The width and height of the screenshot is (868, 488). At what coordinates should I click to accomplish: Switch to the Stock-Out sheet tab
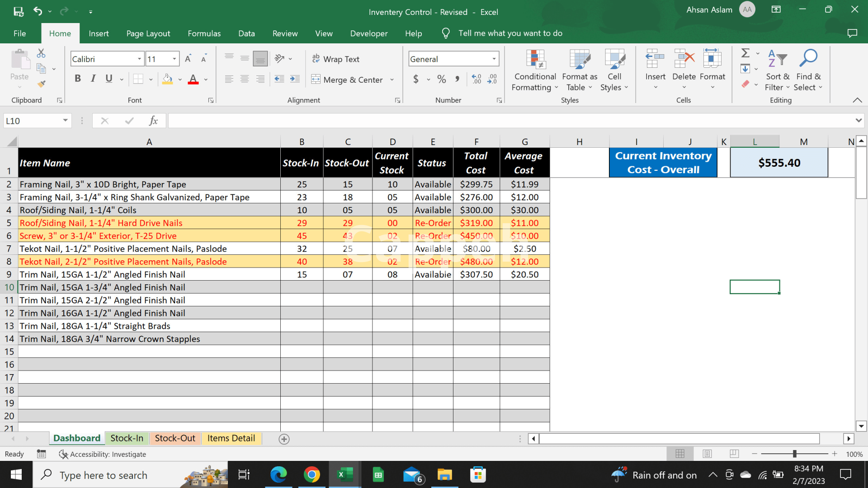175,438
